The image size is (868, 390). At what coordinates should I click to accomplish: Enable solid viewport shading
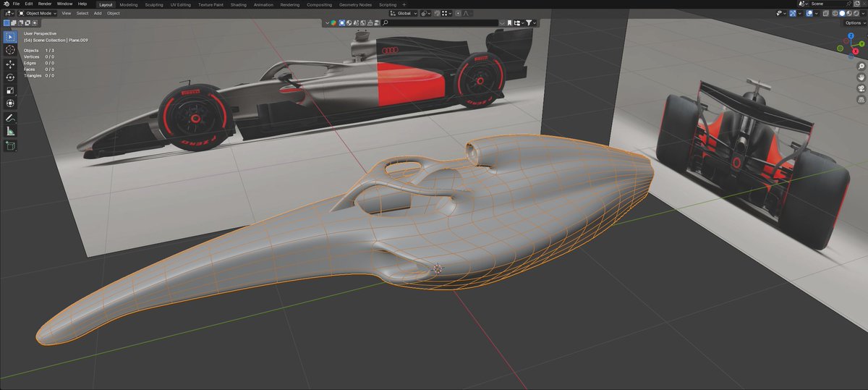point(842,13)
